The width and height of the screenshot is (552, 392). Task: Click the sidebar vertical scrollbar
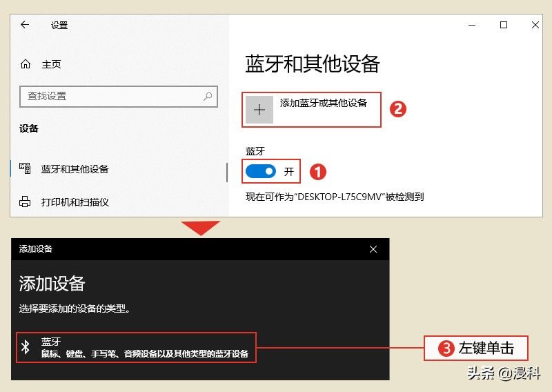(x=227, y=173)
